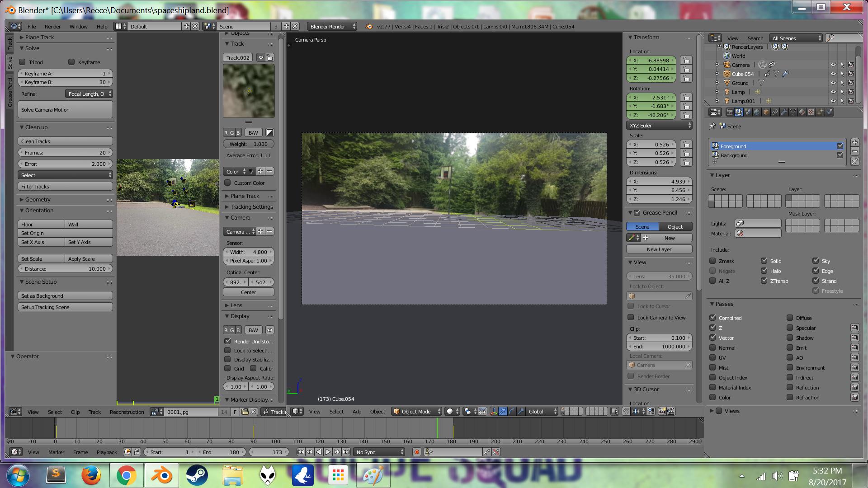The height and width of the screenshot is (488, 868).
Task: Launch Steam from the Windows taskbar
Action: (x=197, y=475)
